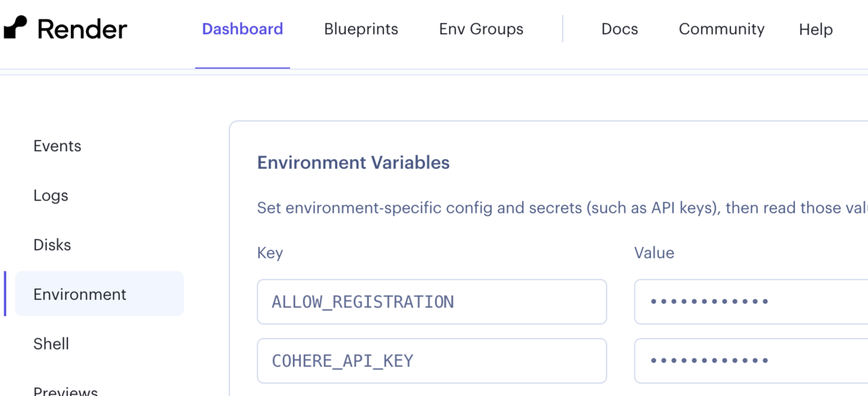Click the value field for ALLOW_REGISTRATION
This screenshot has height=396, width=868.
click(x=750, y=302)
